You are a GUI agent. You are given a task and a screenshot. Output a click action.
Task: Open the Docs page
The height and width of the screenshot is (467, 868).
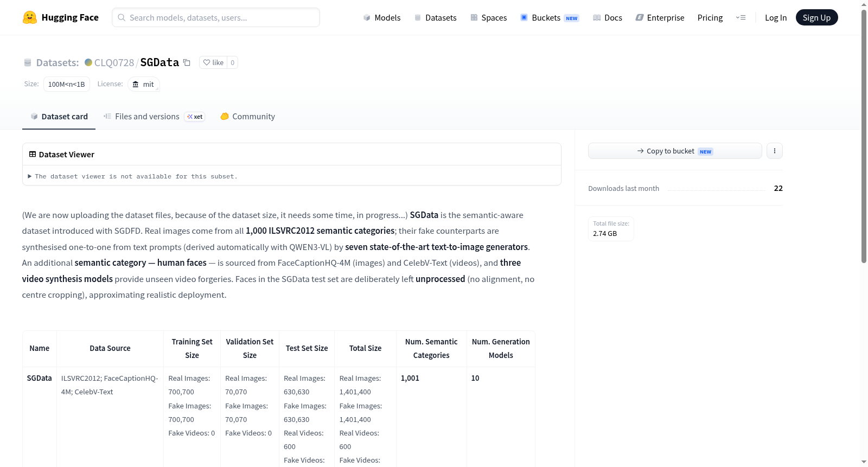[608, 17]
